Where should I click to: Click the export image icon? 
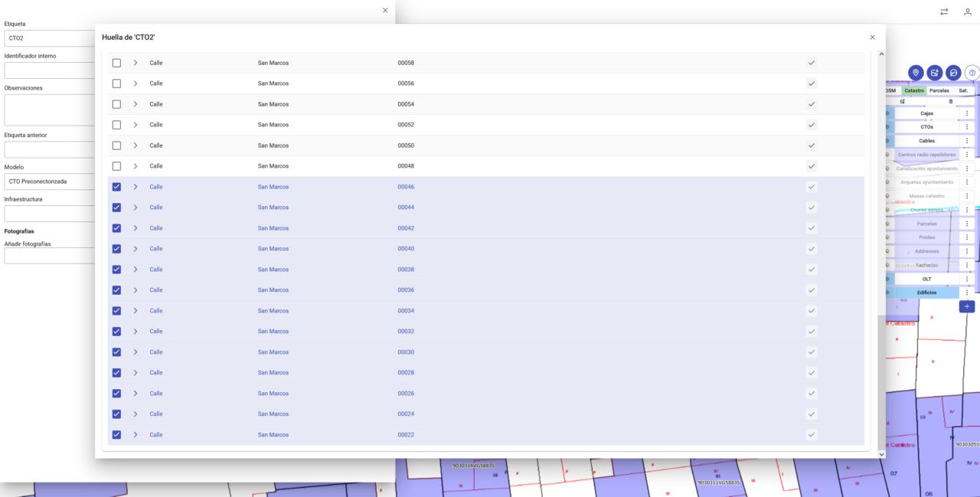934,72
